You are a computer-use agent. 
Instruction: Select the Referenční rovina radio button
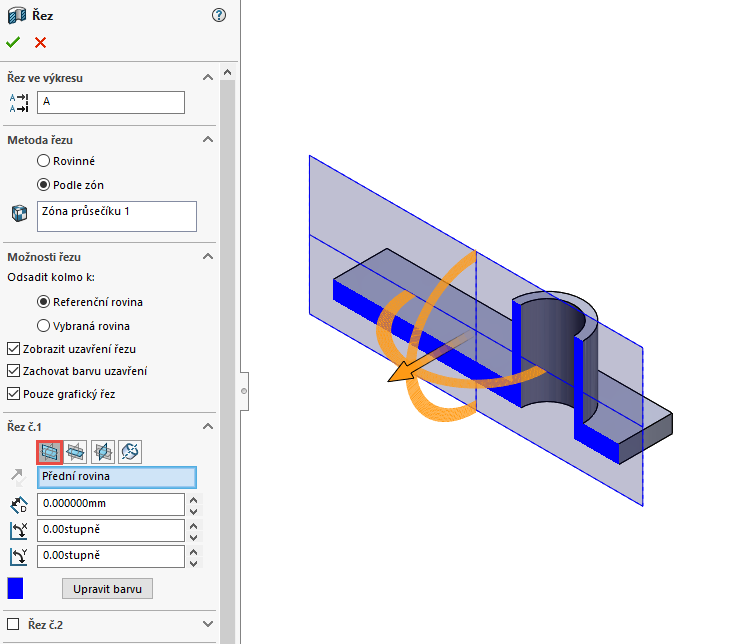(x=44, y=302)
